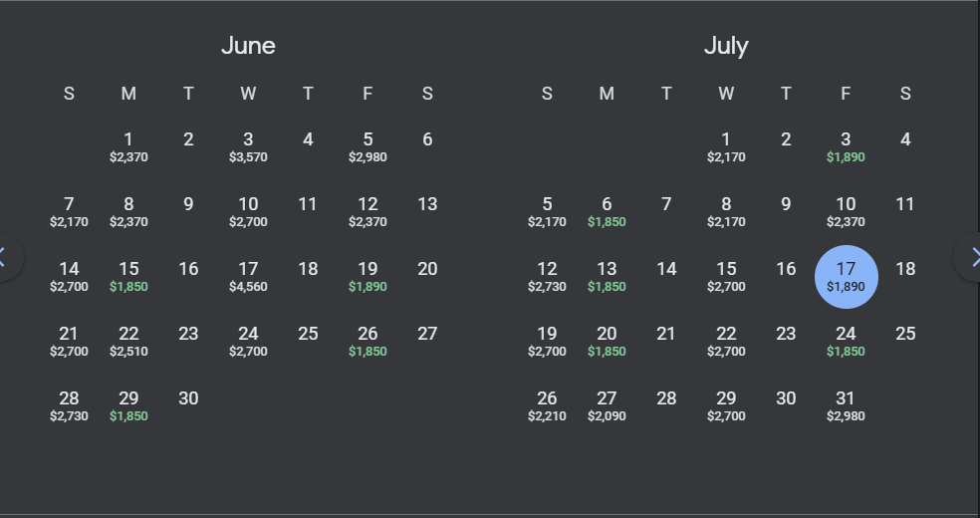Screen dimensions: 980x518
Task: Click the highlighted July 17 date
Action: (x=846, y=276)
